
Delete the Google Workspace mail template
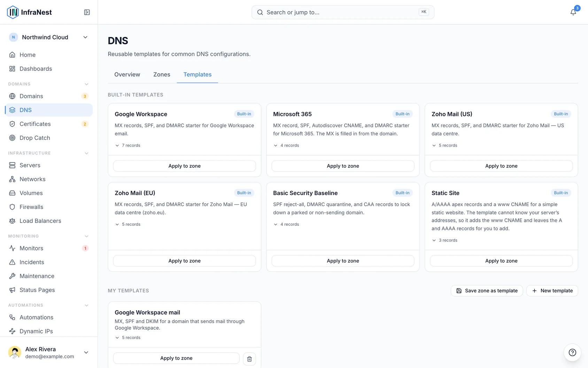pyautogui.click(x=249, y=359)
